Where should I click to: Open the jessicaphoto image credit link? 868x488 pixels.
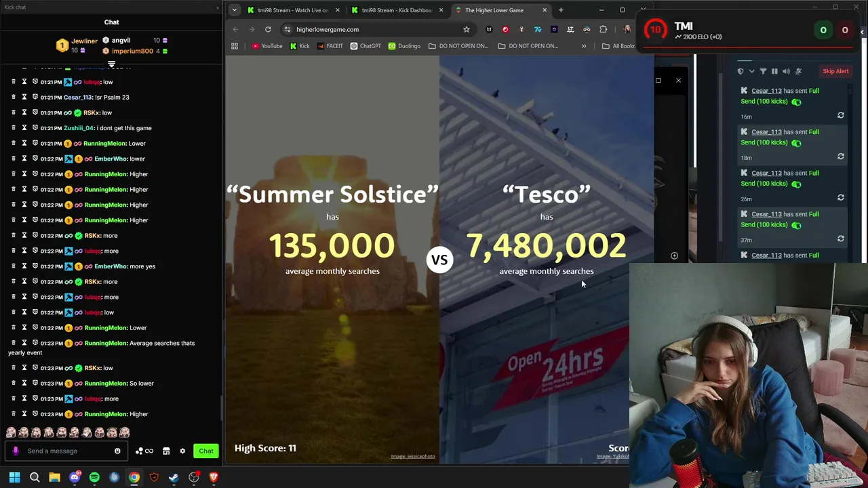pos(413,456)
